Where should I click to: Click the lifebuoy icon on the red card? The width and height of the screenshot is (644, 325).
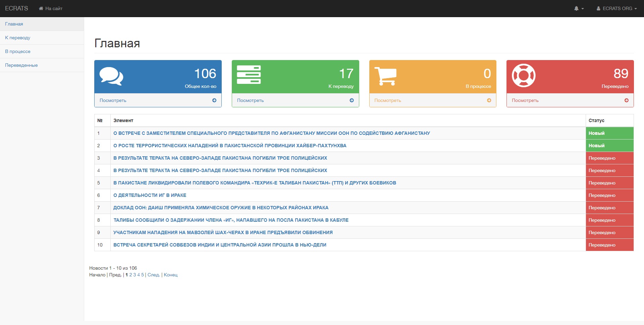524,75
